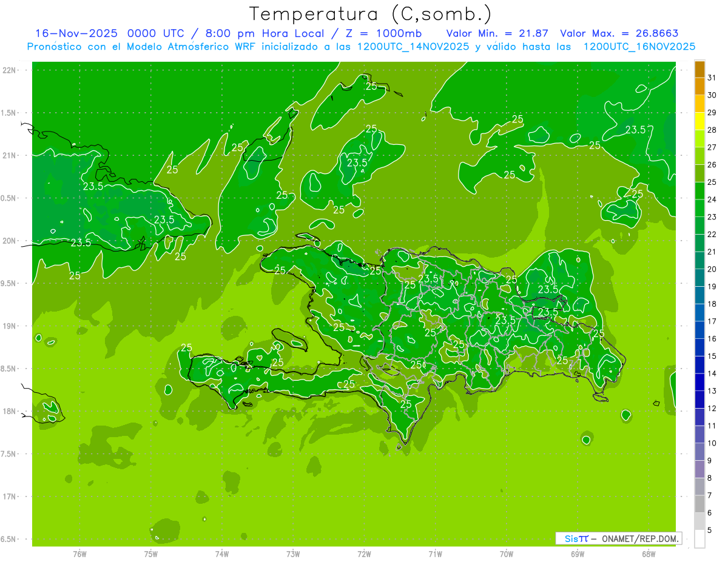This screenshot has width=728, height=562.
Task: Click the "69W" longitude axis label
Action: 577,554
